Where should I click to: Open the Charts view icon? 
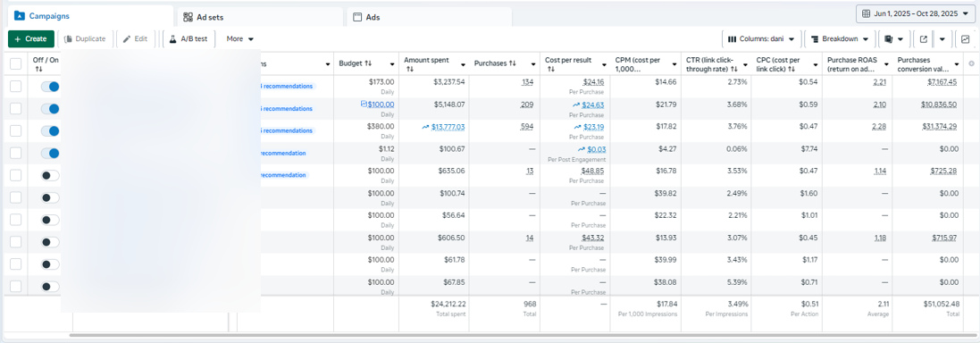coord(965,38)
